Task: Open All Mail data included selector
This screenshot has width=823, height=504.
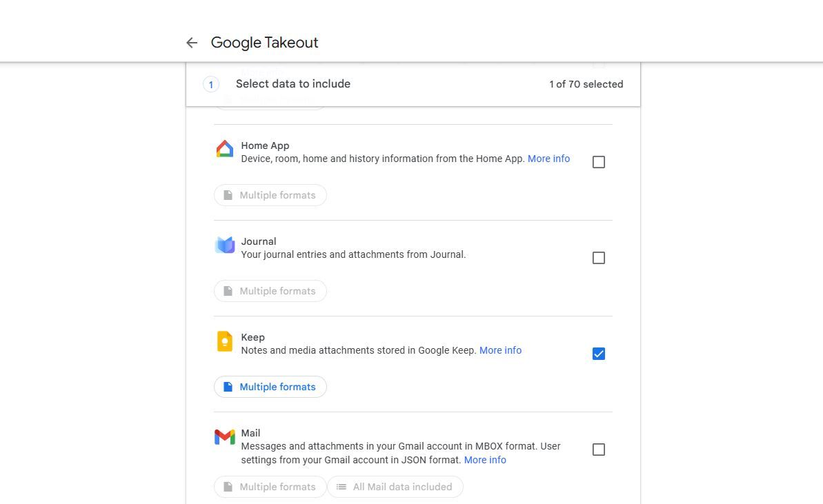Action: point(395,487)
